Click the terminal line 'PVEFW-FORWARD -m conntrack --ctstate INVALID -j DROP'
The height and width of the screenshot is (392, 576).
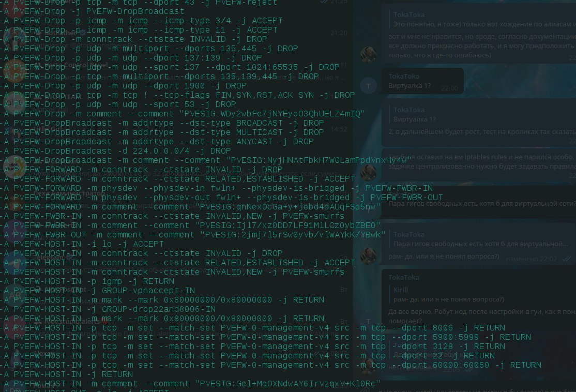click(142, 170)
